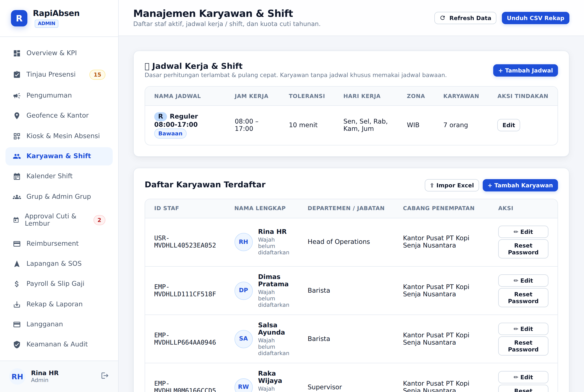Image resolution: width=584 pixels, height=392 pixels.
Task: Click the SA avatar of Salsa Ayunda
Action: coord(243,338)
